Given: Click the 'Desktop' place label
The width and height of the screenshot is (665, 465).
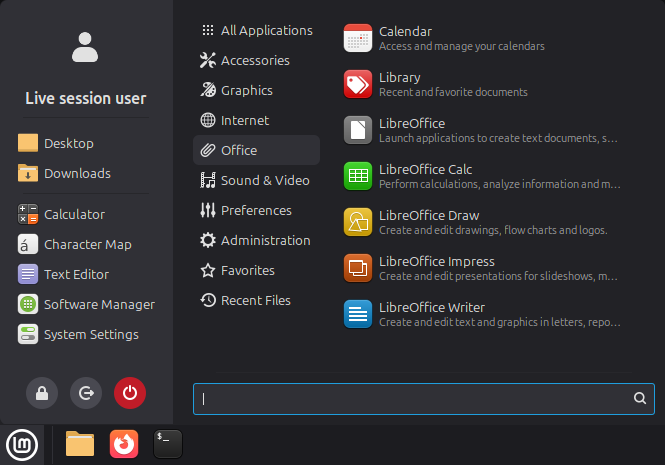Looking at the screenshot, I should [x=69, y=143].
